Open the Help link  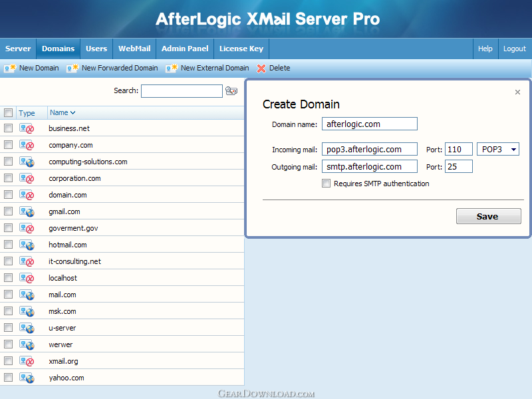coord(485,49)
